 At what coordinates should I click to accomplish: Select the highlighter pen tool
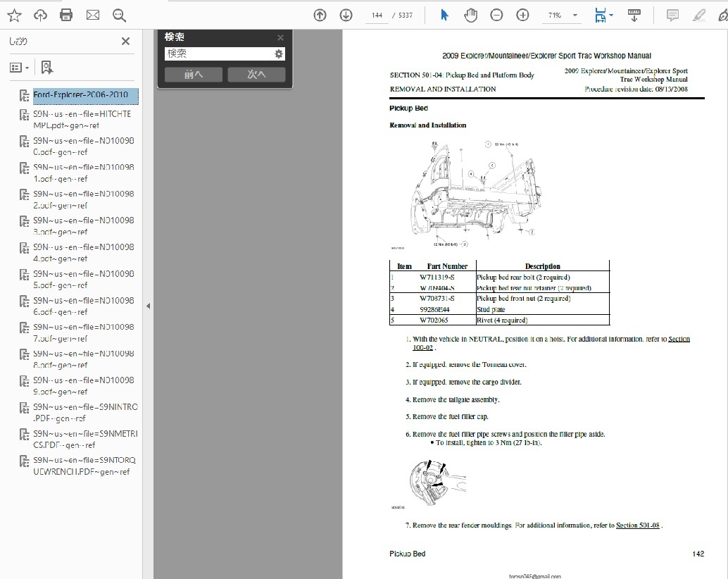[698, 15]
